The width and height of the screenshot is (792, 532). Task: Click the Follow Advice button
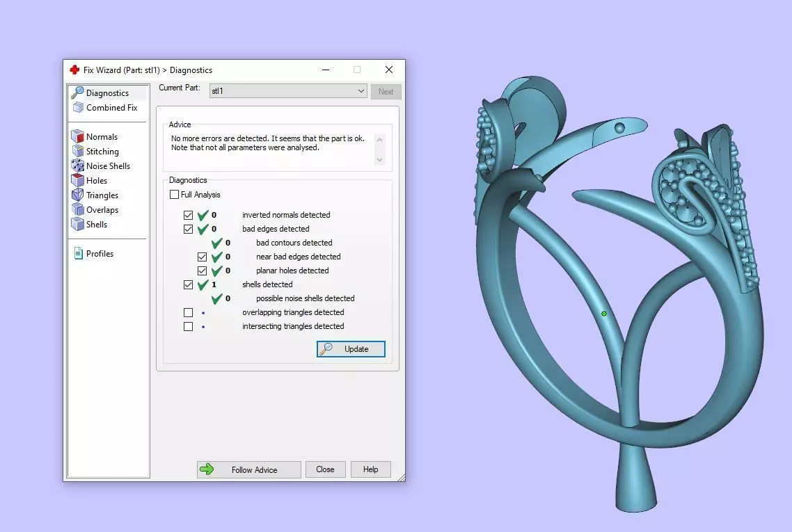tap(249, 469)
